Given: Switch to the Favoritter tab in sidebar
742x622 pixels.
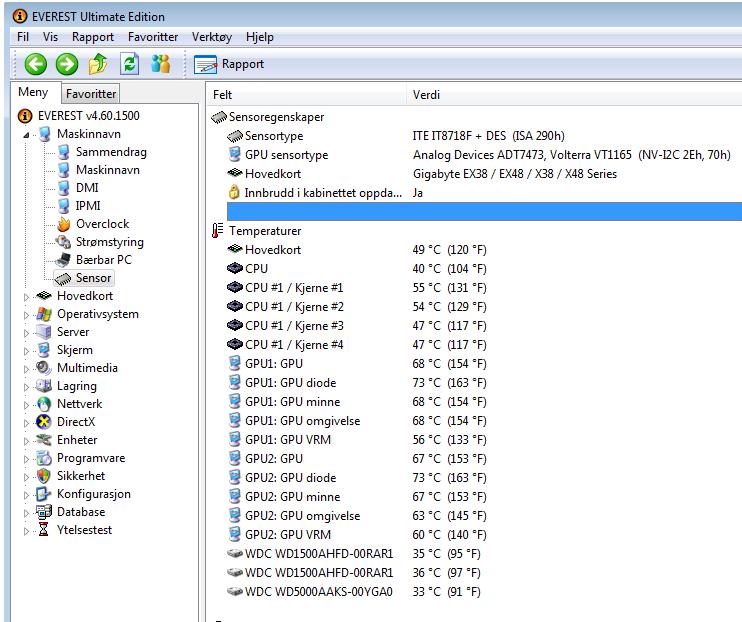Looking at the screenshot, I should pyautogui.click(x=91, y=94).
